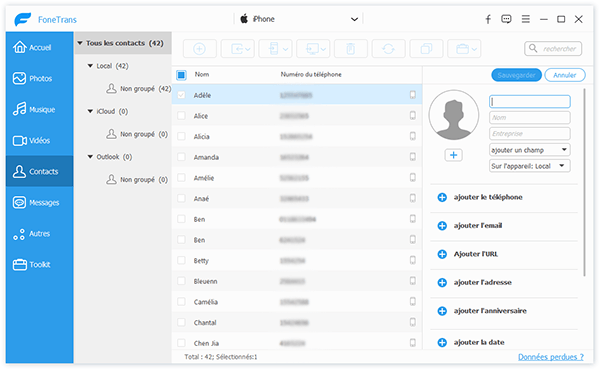Click plus icon for ajouter la date

[x=442, y=342]
